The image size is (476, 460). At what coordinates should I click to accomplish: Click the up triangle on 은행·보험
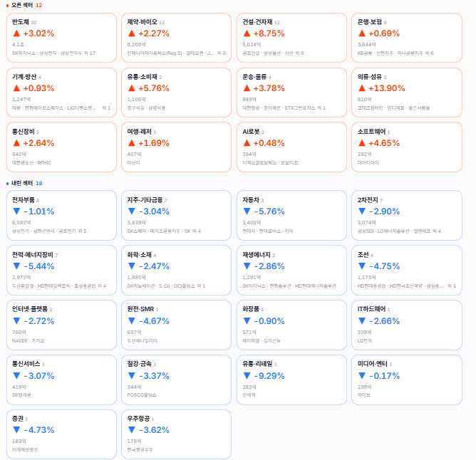362,33
